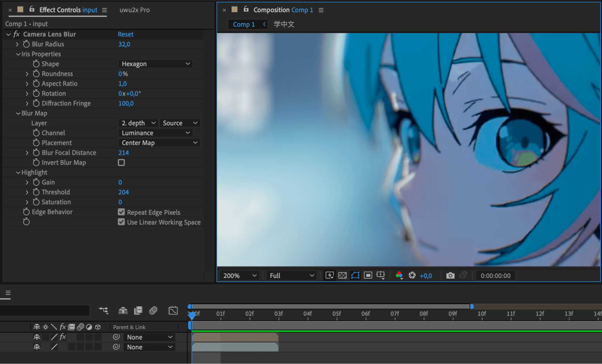The width and height of the screenshot is (602, 364).
Task: Click the Comp 1 breadcrumb tab in the viewer
Action: click(x=244, y=24)
